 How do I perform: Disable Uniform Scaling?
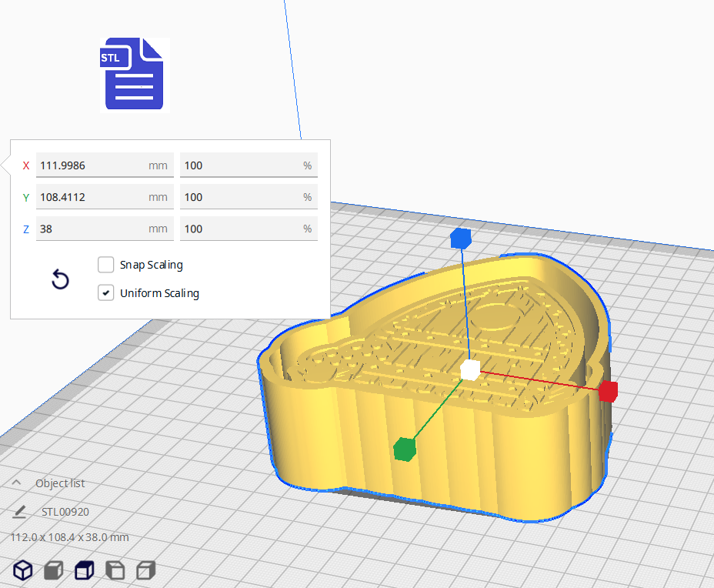click(x=105, y=292)
